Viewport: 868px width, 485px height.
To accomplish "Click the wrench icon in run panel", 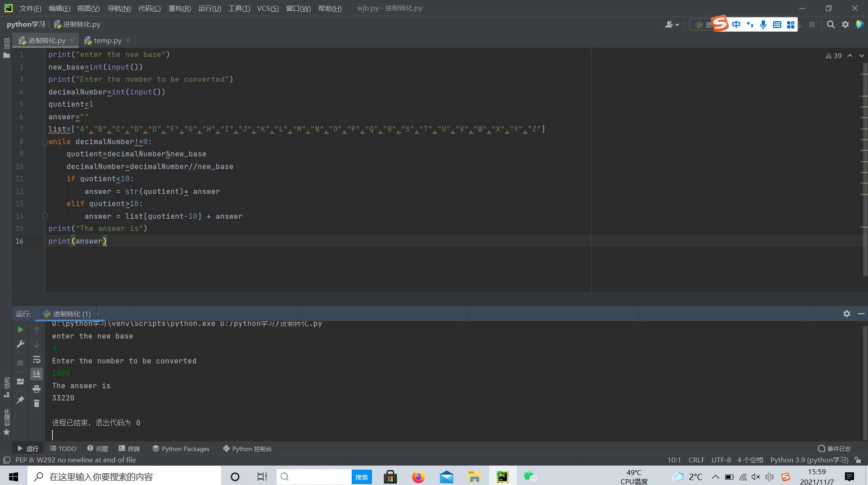I will click(20, 344).
